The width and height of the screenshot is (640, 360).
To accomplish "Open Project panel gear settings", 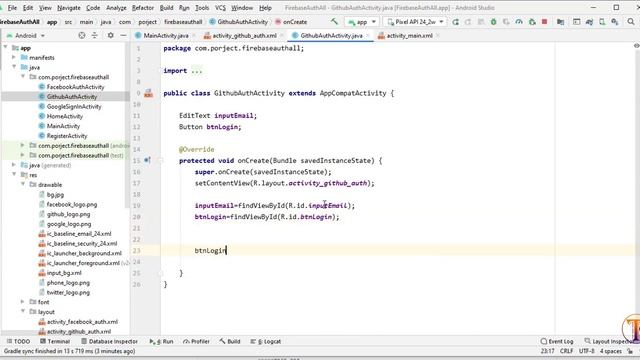I will pyautogui.click(x=111, y=36).
